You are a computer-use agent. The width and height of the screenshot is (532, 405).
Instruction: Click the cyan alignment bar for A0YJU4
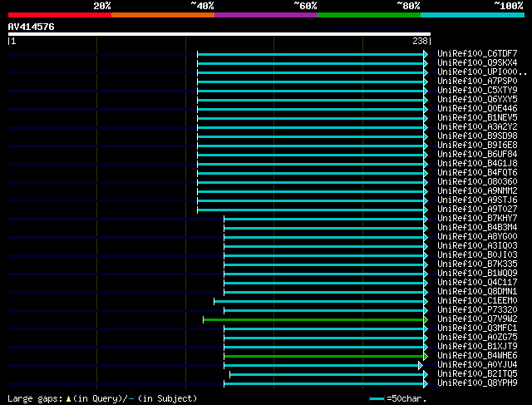click(x=321, y=366)
